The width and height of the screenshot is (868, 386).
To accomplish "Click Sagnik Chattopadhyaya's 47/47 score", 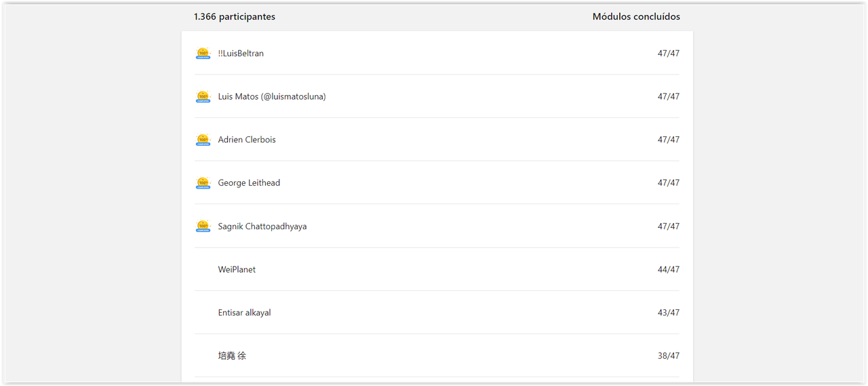I will click(668, 227).
